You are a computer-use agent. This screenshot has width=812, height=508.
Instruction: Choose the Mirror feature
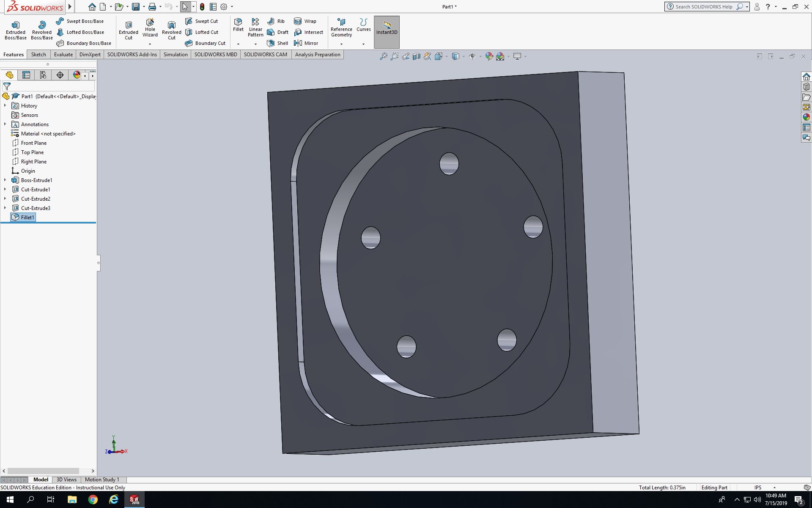tap(306, 43)
